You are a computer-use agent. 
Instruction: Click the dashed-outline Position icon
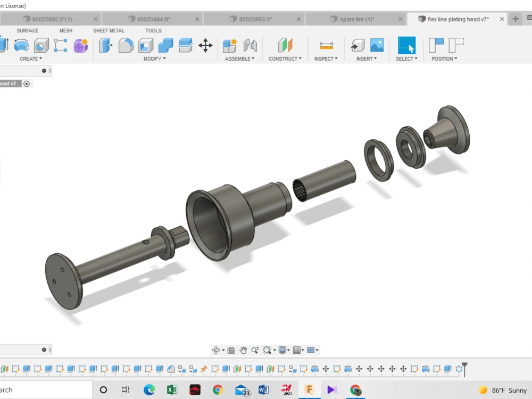(x=456, y=45)
